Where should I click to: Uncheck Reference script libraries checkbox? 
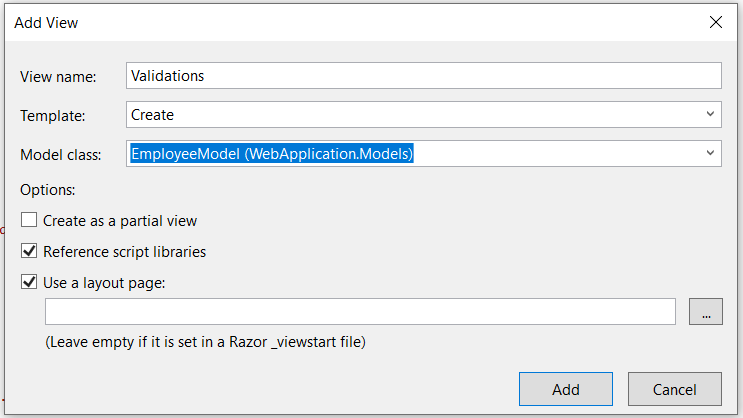click(x=29, y=251)
